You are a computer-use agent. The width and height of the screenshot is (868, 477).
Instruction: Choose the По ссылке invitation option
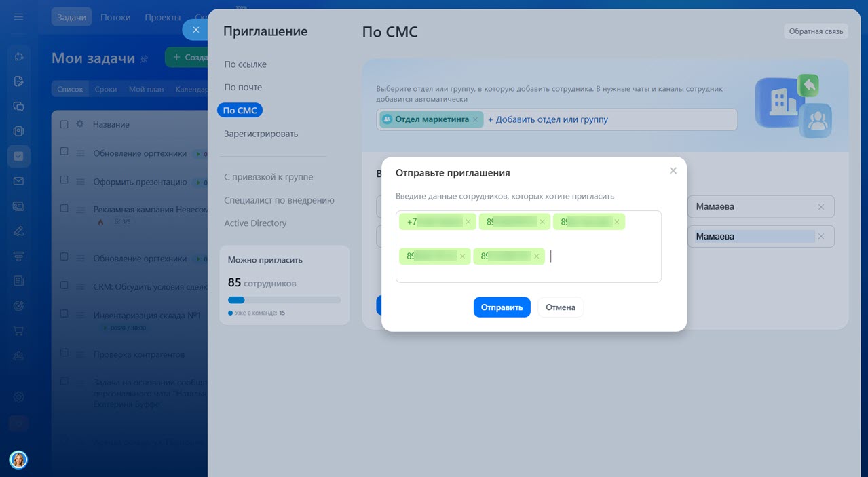coord(245,64)
